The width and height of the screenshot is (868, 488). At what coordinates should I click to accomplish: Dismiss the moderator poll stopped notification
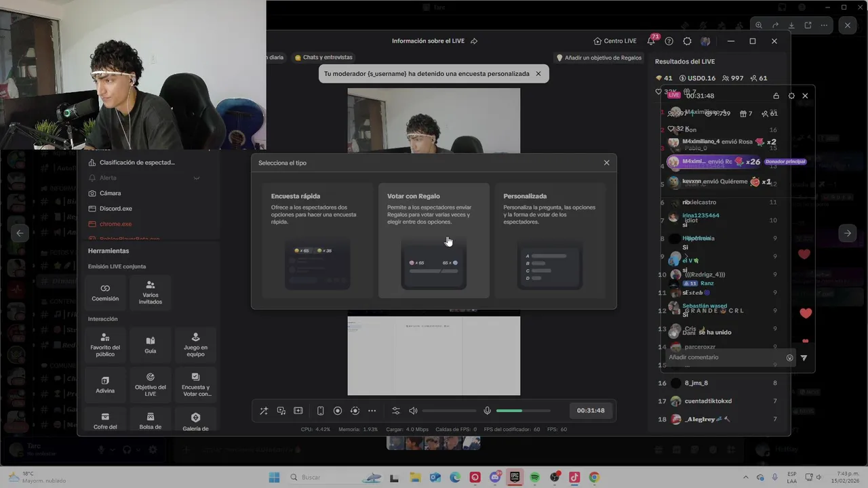point(538,74)
